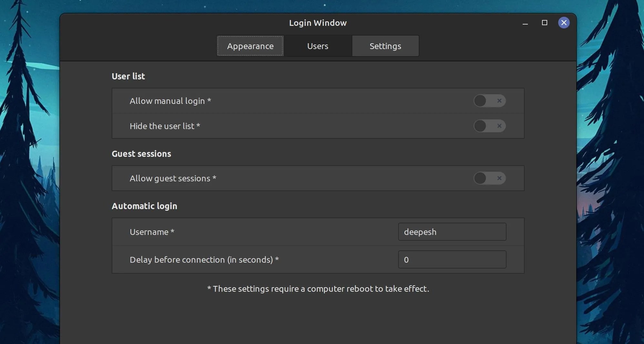Open the Settings tab
The image size is (644, 344).
[385, 46]
